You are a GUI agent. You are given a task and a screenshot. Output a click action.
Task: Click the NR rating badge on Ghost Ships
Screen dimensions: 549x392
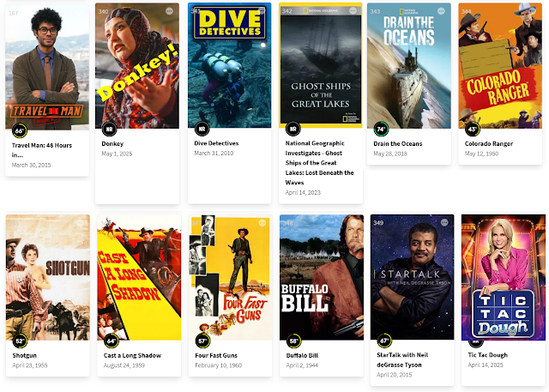293,129
